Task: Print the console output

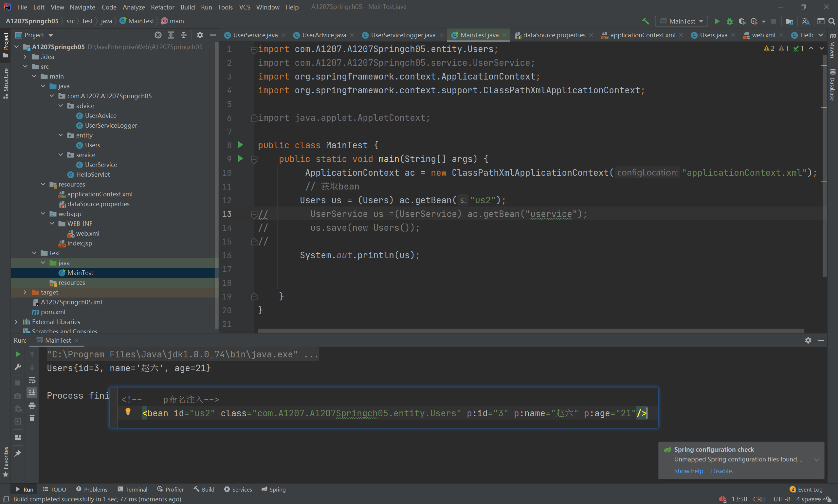Action: [32, 405]
